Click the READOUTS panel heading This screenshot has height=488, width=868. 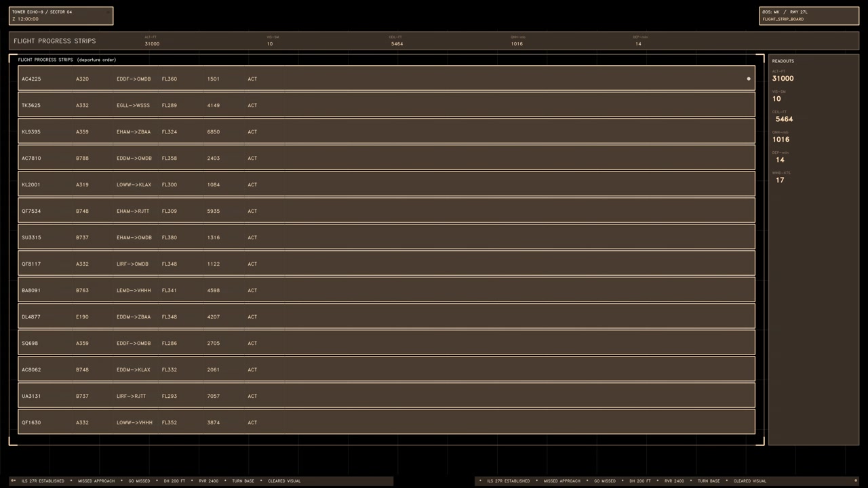point(783,61)
